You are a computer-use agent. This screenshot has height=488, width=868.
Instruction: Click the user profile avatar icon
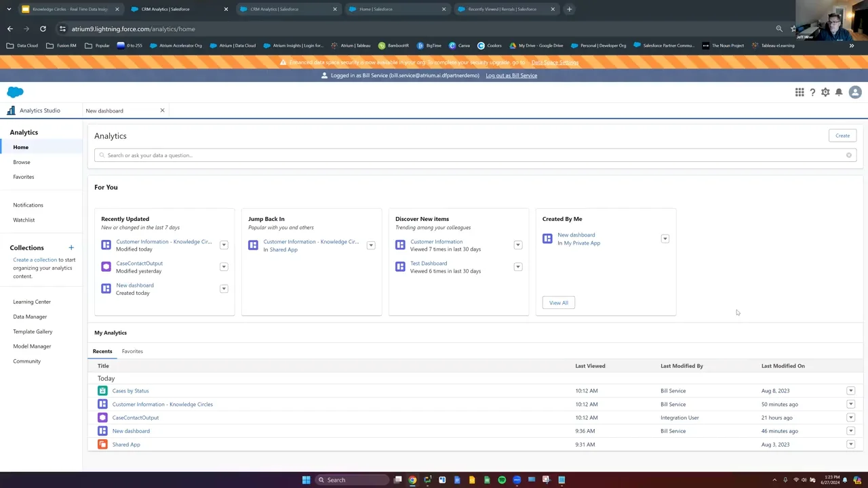coord(855,92)
